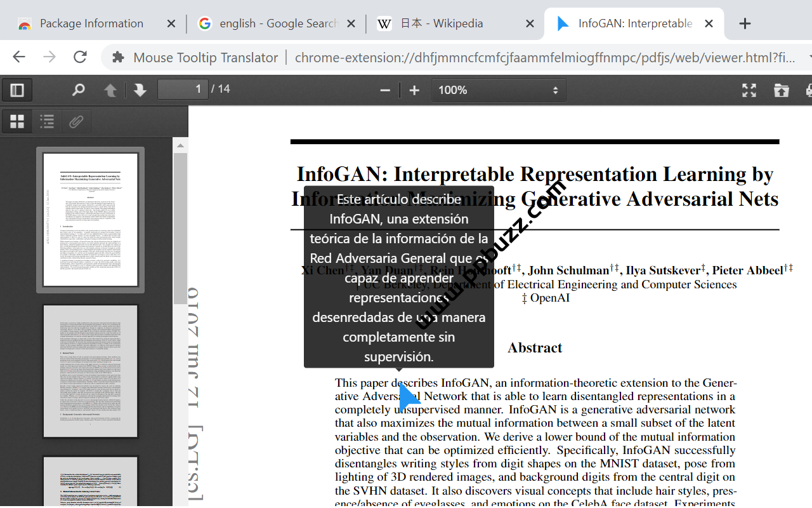Image resolution: width=812 pixels, height=508 pixels.
Task: Switch to presentation mode
Action: 749,90
